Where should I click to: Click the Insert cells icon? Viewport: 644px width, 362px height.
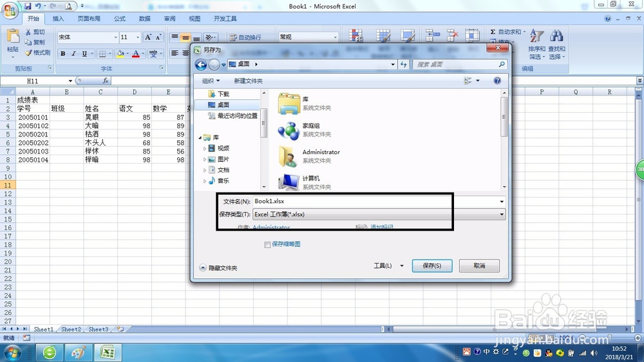tap(432, 35)
